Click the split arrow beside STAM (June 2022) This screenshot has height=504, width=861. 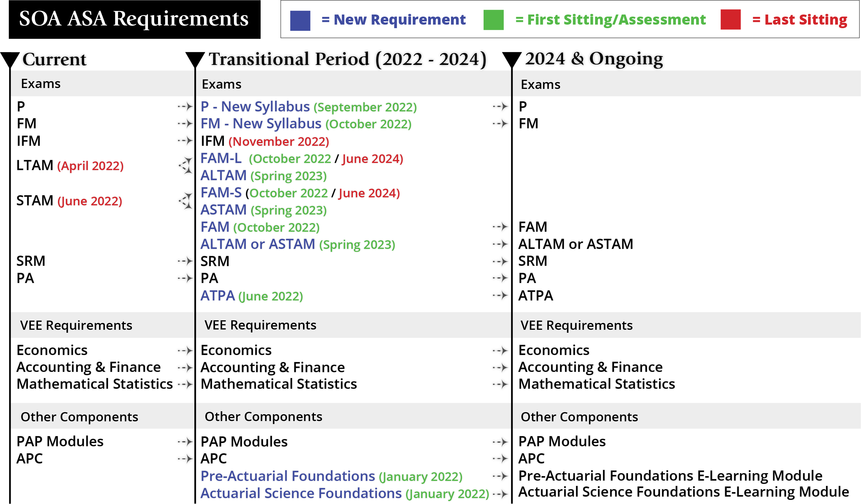click(x=186, y=201)
